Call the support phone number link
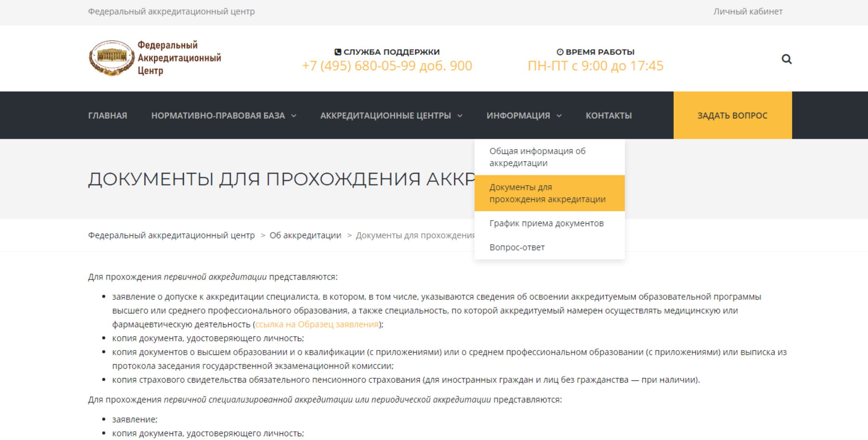 pos(387,66)
